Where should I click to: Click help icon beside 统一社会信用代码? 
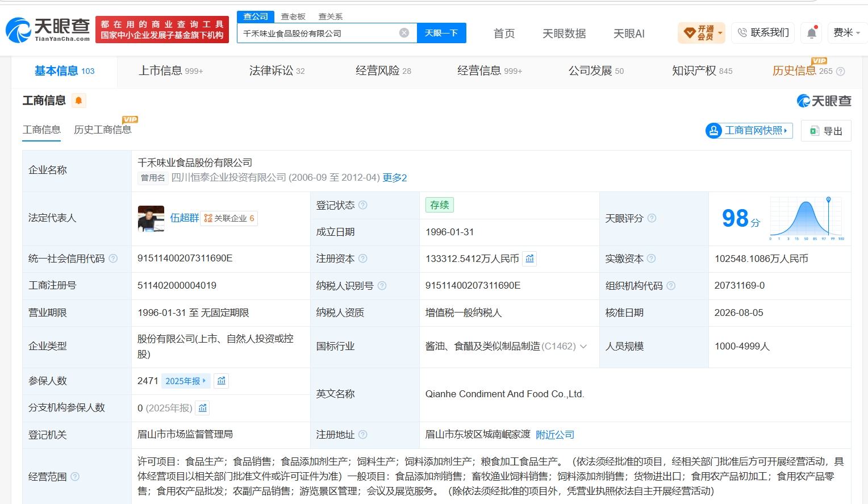pos(113,259)
